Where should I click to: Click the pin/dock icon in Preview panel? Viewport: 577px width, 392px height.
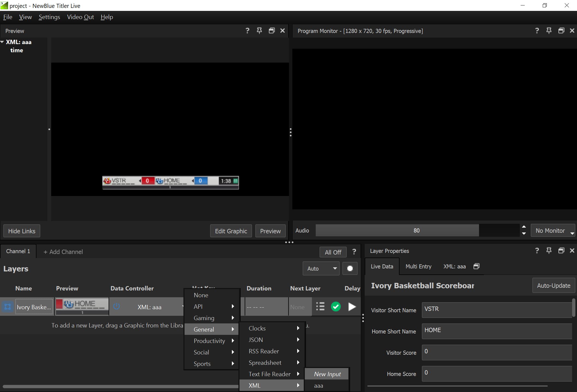(259, 30)
